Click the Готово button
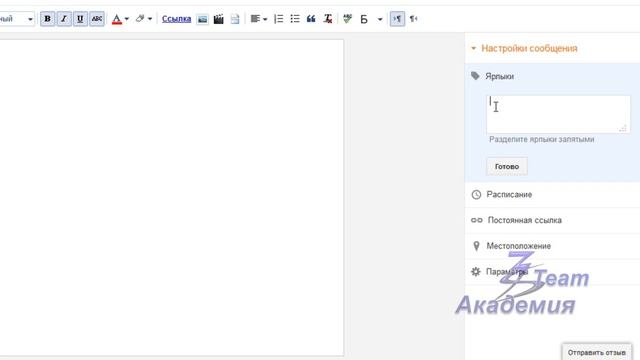Screen dimensions: 640x360 click(x=507, y=167)
